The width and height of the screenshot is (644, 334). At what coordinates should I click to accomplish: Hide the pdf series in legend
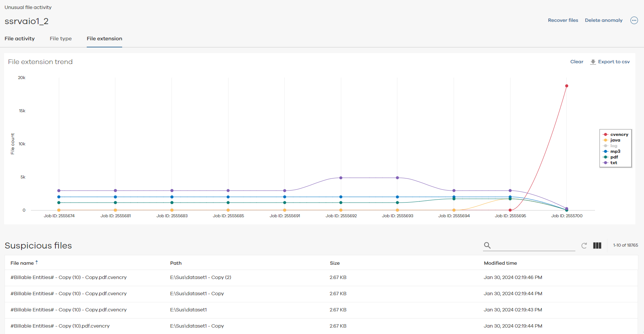coord(614,157)
